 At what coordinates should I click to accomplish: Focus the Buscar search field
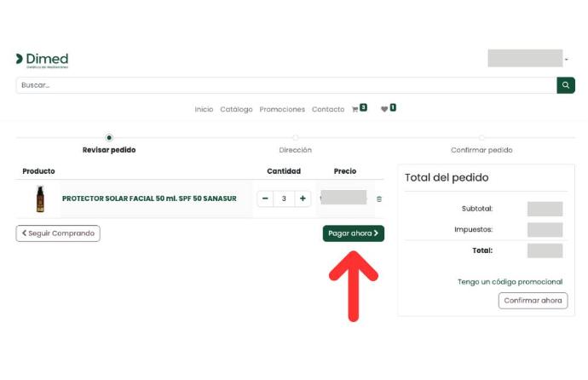(x=285, y=85)
